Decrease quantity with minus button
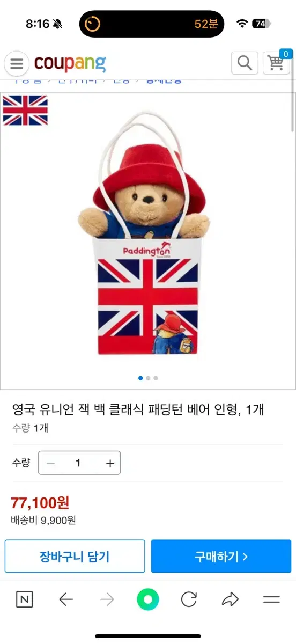Image resolution: width=296 pixels, height=644 pixels. 51,463
